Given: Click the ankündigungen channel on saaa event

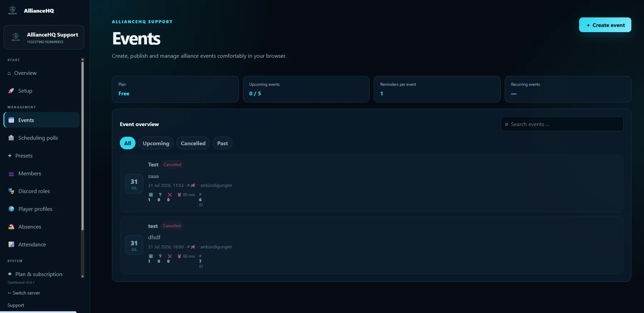Looking at the screenshot, I should click(216, 186).
